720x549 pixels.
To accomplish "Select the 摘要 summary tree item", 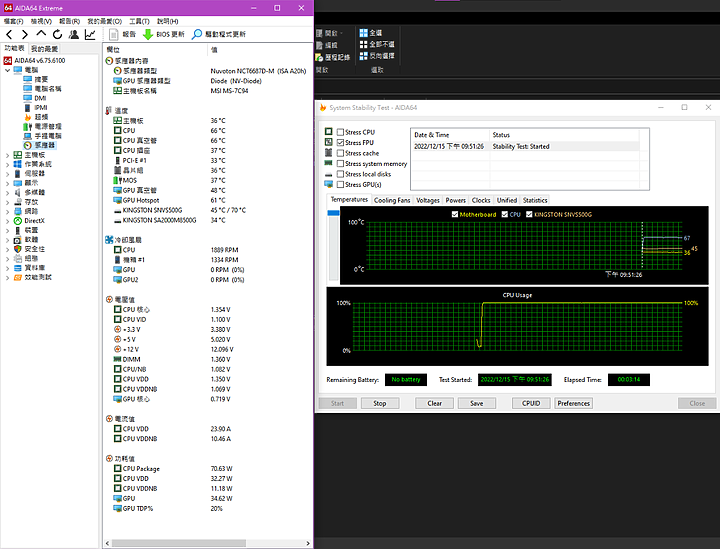I will [x=41, y=79].
